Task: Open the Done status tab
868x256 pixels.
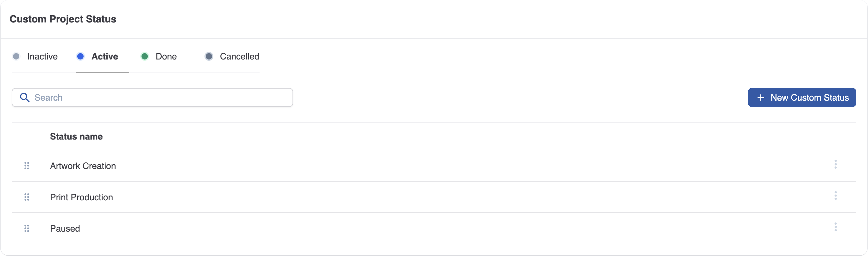Action: pos(166,56)
